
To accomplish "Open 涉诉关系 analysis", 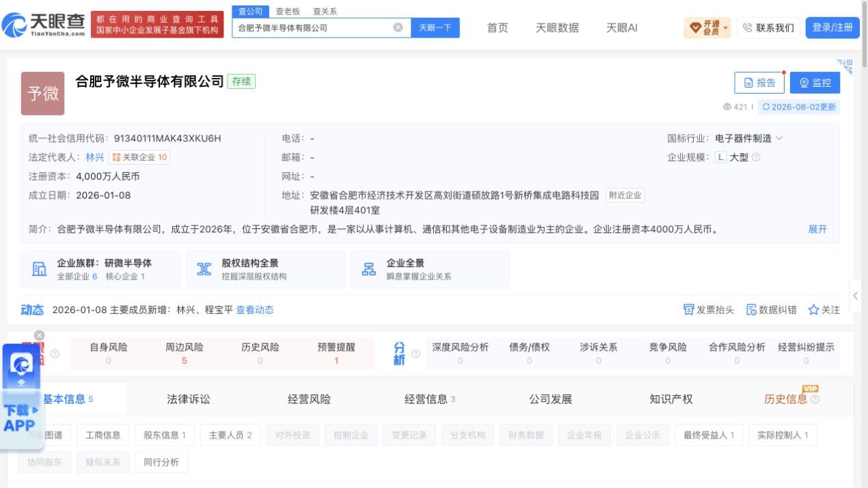I will click(599, 353).
